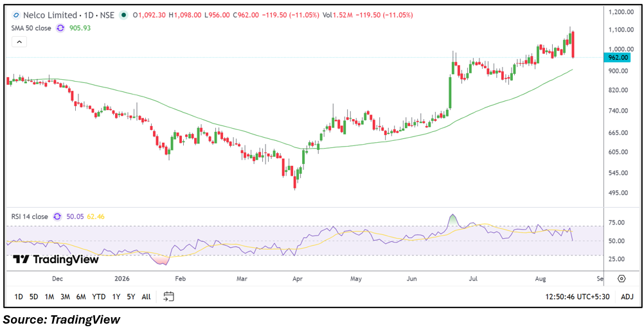Open chart settings gear icon

pyautogui.click(x=622, y=279)
